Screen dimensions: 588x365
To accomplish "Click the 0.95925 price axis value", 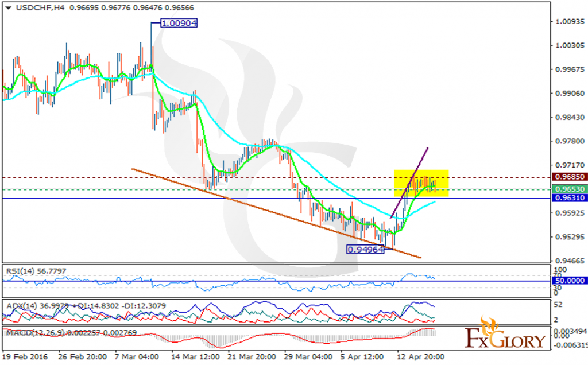I will pyautogui.click(x=570, y=213).
